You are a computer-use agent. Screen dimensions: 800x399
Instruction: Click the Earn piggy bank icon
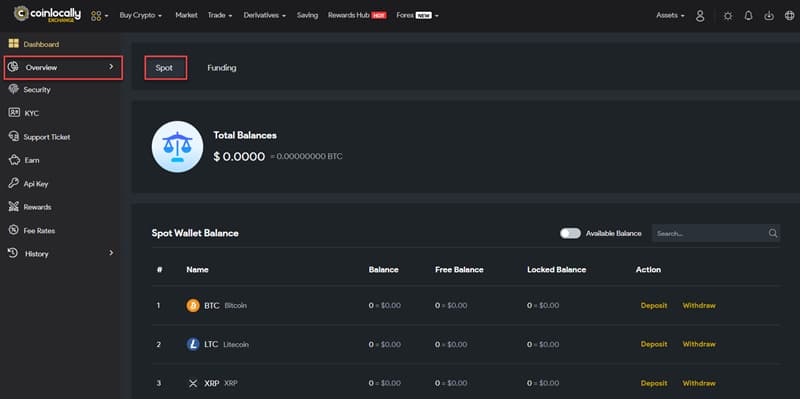14,160
